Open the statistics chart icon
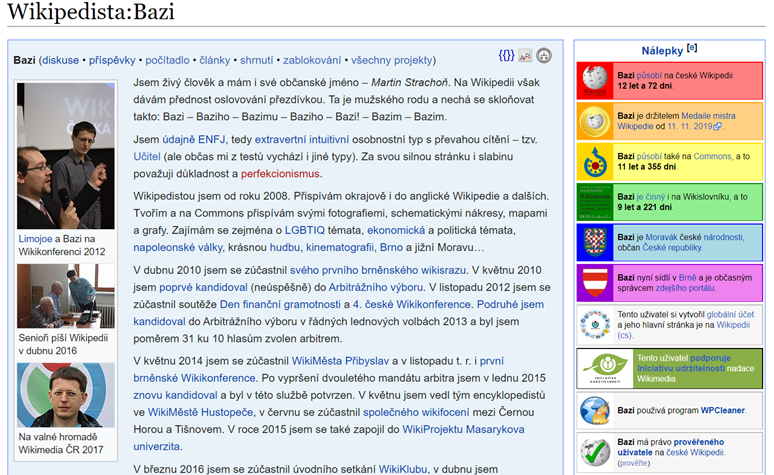This screenshot has width=774, height=475. [x=525, y=56]
